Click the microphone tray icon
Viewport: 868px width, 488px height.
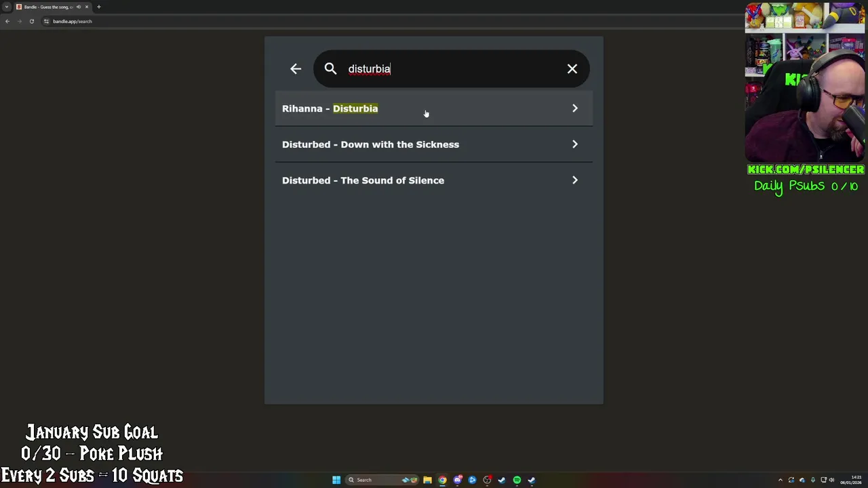pyautogui.click(x=812, y=480)
